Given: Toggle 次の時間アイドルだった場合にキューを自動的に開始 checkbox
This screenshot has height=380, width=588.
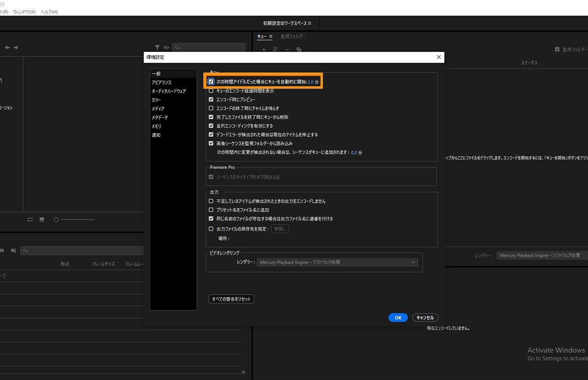Looking at the screenshot, I should pyautogui.click(x=211, y=82).
